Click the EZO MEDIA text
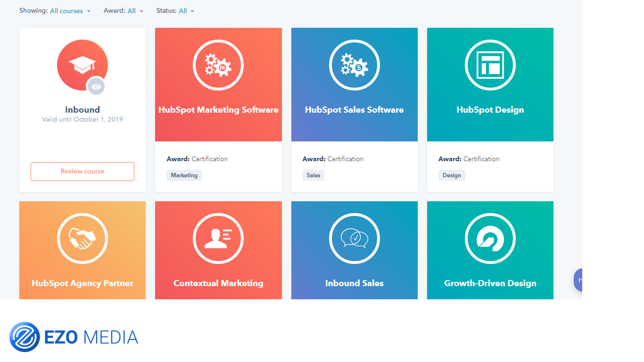This screenshot has height=362, width=644. point(91,337)
